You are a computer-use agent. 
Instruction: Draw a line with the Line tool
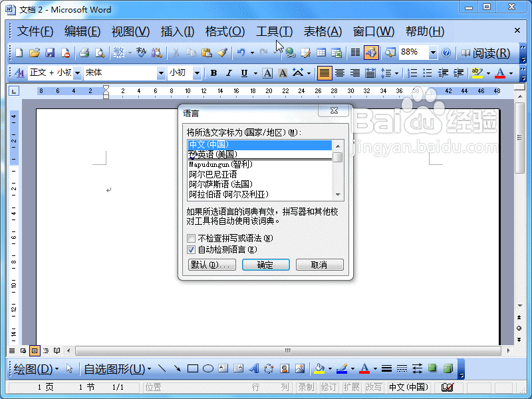pyautogui.click(x=162, y=368)
